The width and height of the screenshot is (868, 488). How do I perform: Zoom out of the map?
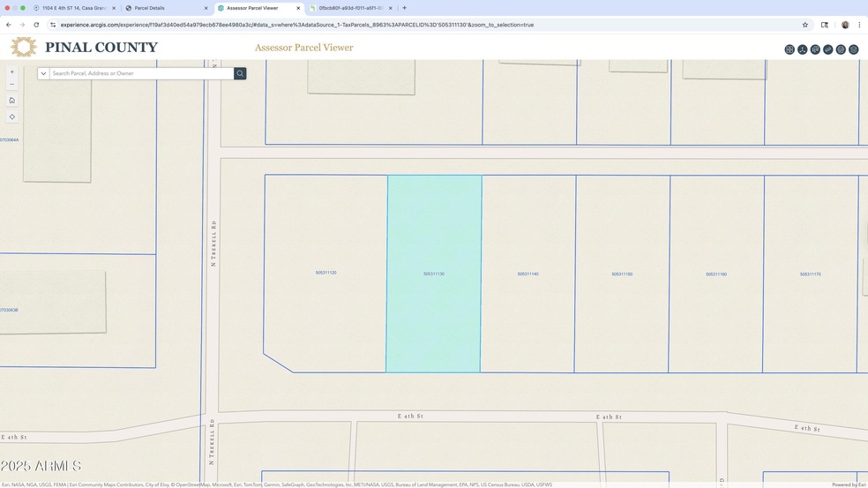click(11, 85)
